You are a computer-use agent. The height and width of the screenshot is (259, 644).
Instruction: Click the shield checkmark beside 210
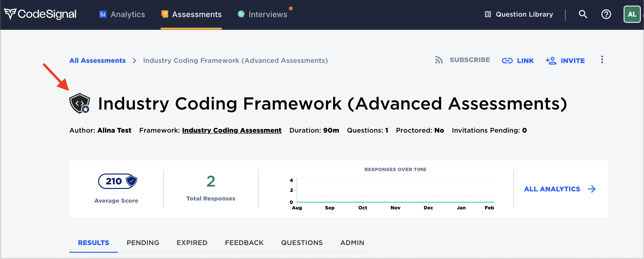tap(131, 181)
